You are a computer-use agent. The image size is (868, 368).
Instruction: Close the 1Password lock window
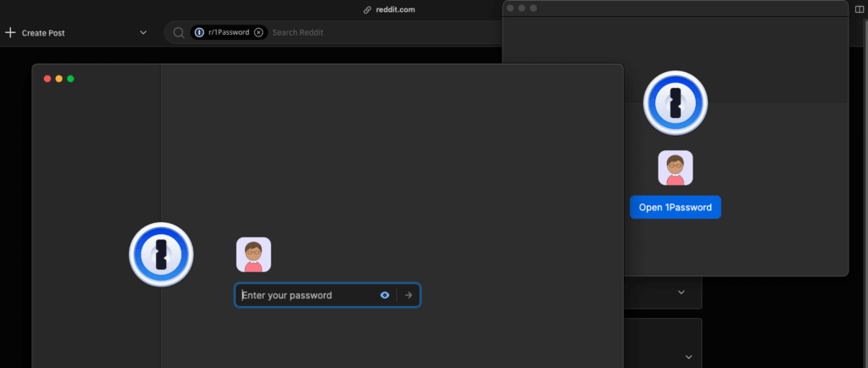[47, 79]
